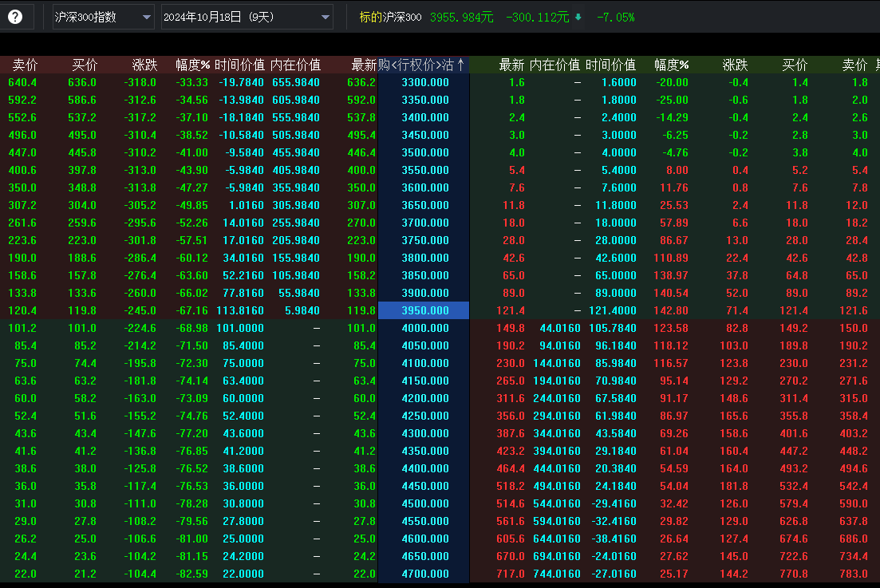The image size is (880, 588).
Task: Click the help question mark icon
Action: tap(15, 16)
